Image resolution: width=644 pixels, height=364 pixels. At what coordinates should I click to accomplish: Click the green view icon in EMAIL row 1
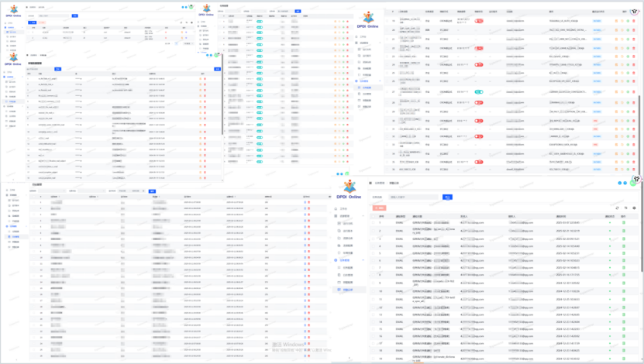pos(624,223)
